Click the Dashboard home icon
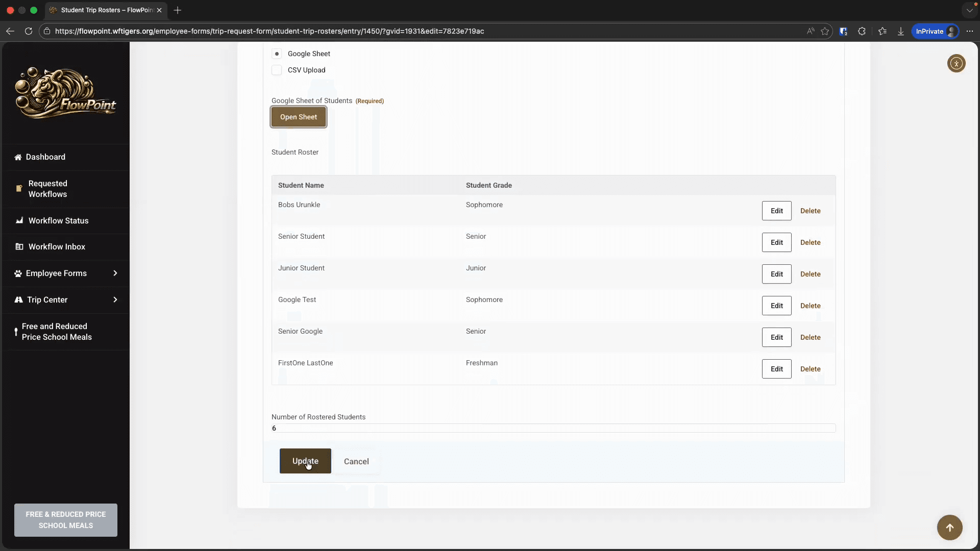This screenshot has width=980, height=551. 18,157
